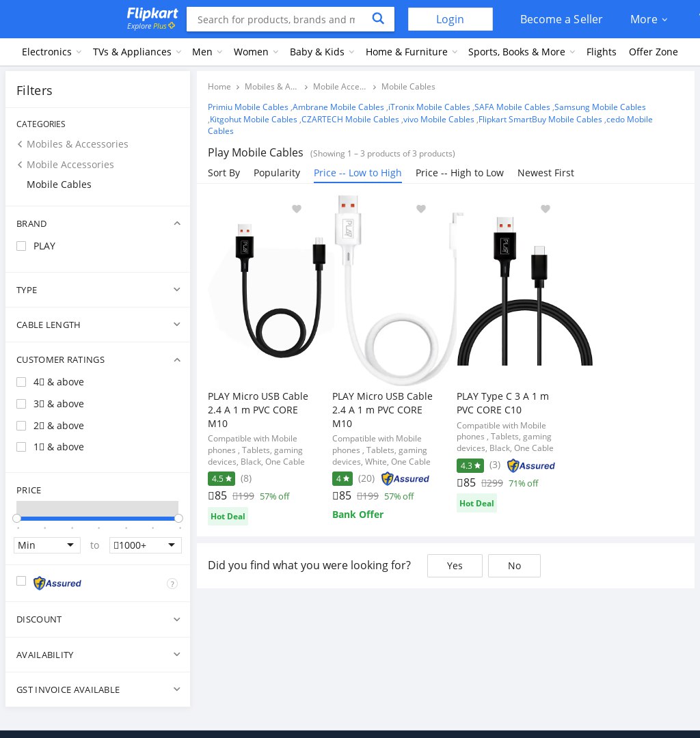This screenshot has width=700, height=738.
Task: Click the Login button
Action: point(450,19)
